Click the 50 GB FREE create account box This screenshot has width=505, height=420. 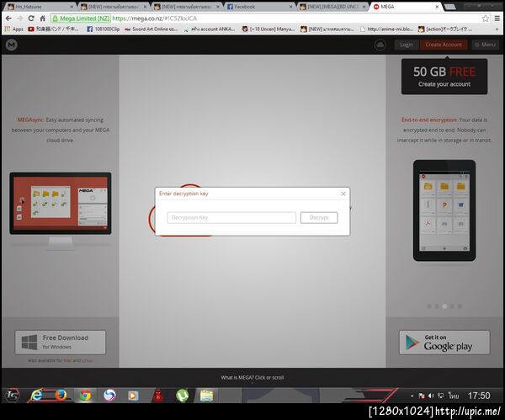click(x=444, y=77)
